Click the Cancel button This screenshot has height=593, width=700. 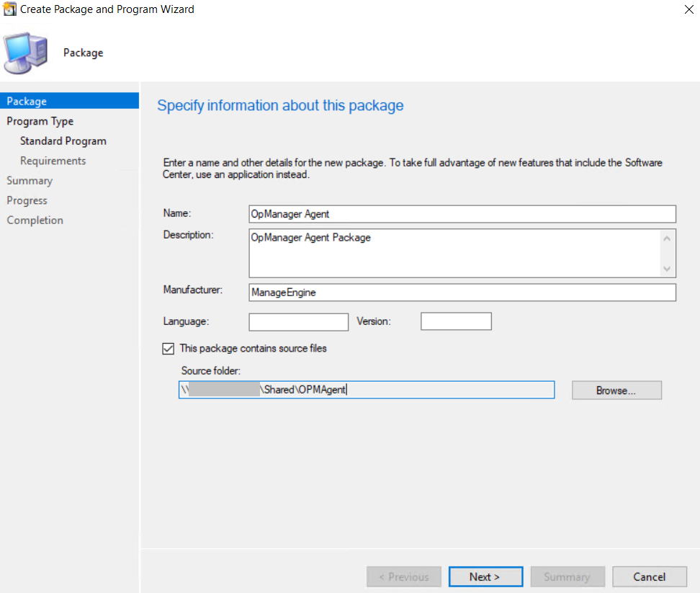coord(649,576)
